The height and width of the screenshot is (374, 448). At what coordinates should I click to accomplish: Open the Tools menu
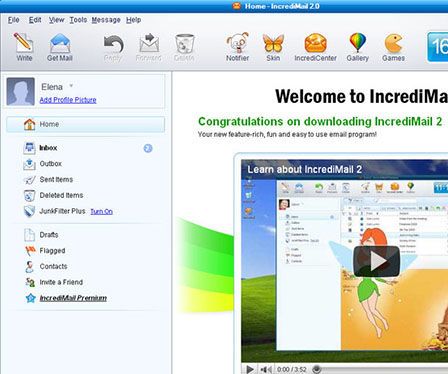click(x=78, y=20)
